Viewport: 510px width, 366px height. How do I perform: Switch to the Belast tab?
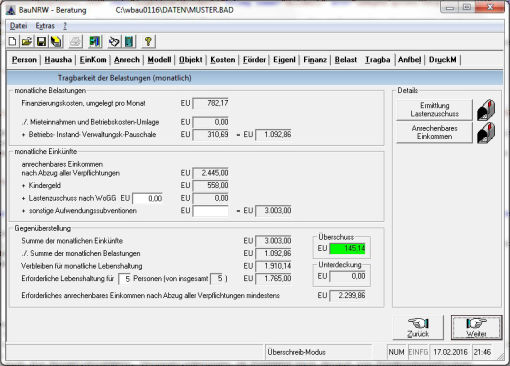click(346, 60)
